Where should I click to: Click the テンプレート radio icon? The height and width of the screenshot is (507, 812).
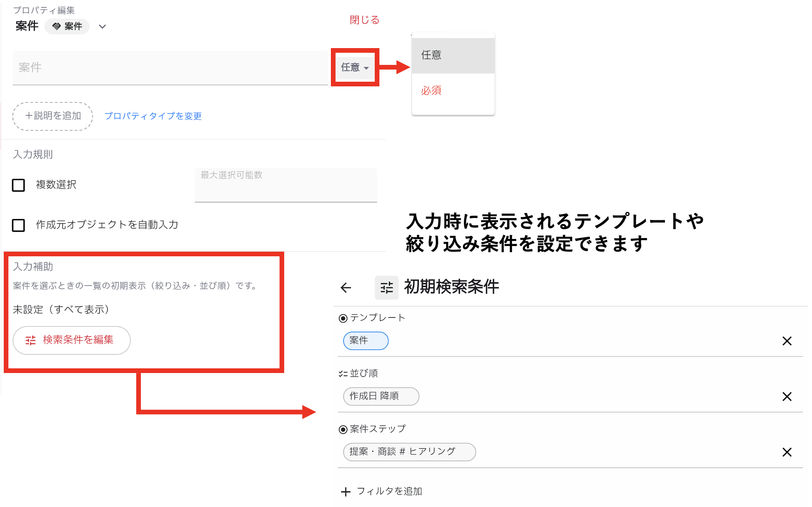343,318
